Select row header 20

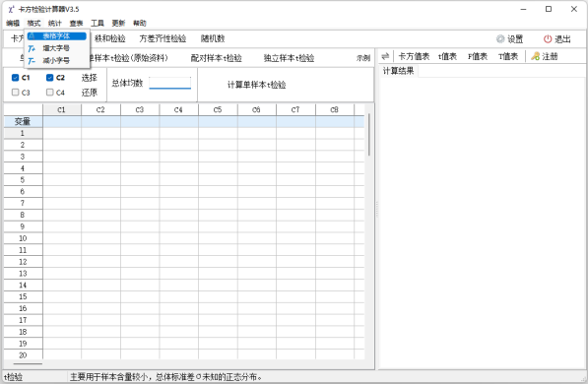23,355
